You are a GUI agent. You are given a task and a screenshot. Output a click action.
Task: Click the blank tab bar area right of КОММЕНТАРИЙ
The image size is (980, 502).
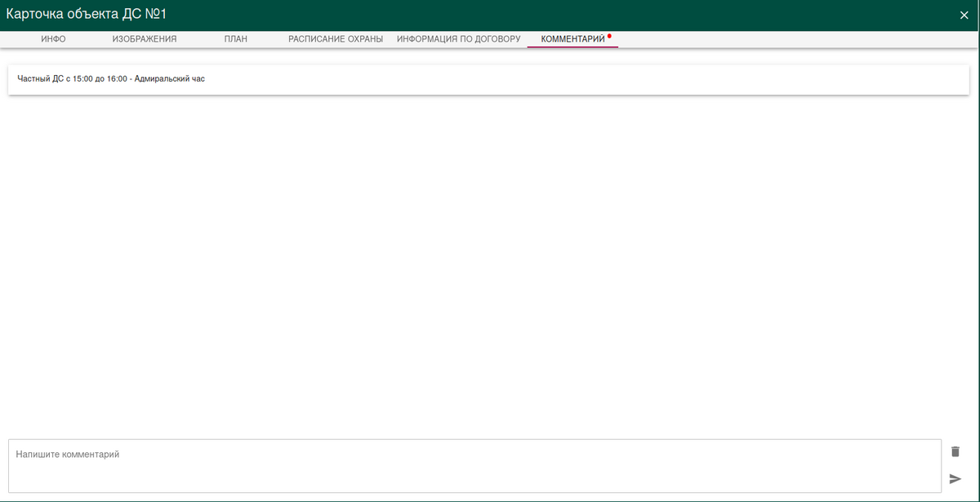[x=792, y=39]
